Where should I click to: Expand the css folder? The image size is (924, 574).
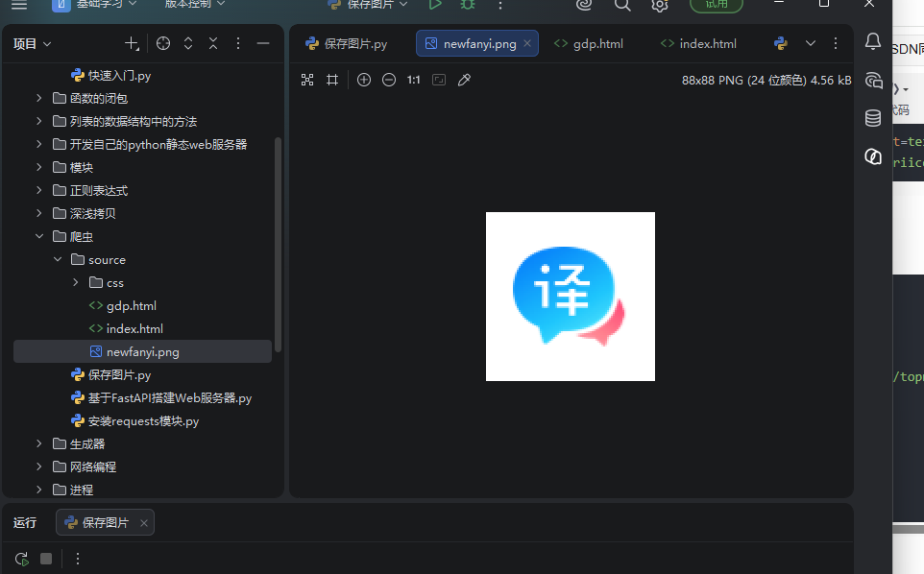[76, 282]
